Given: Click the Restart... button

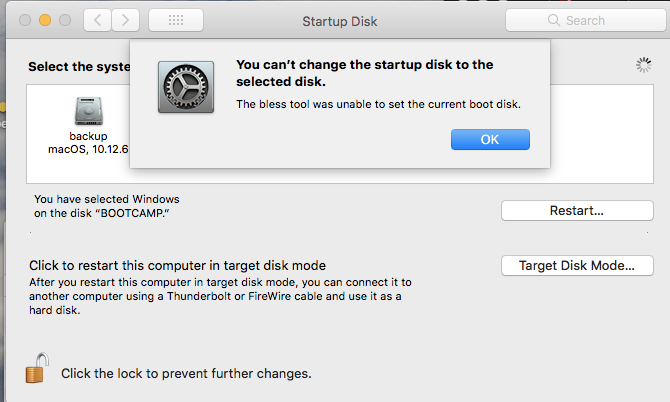Looking at the screenshot, I should coord(576,211).
